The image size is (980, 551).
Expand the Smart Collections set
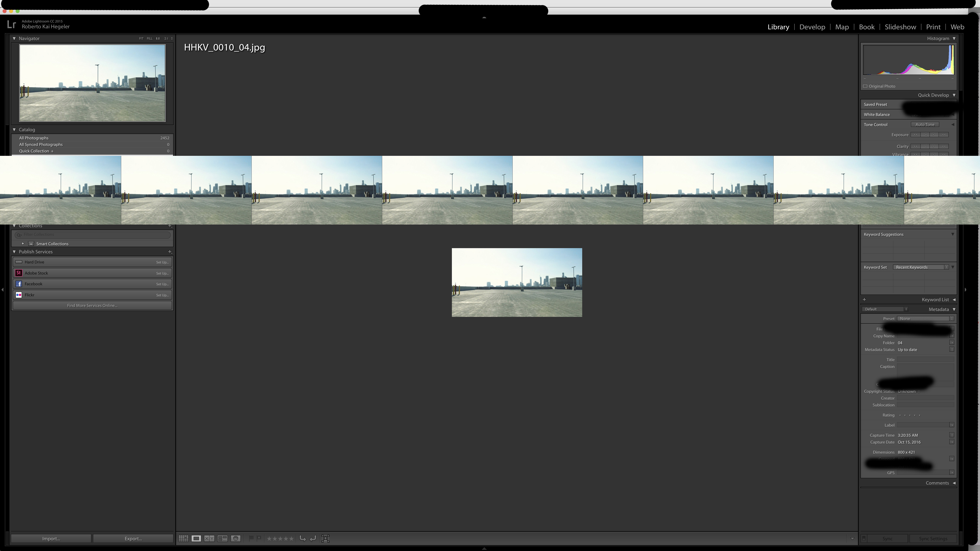(23, 244)
